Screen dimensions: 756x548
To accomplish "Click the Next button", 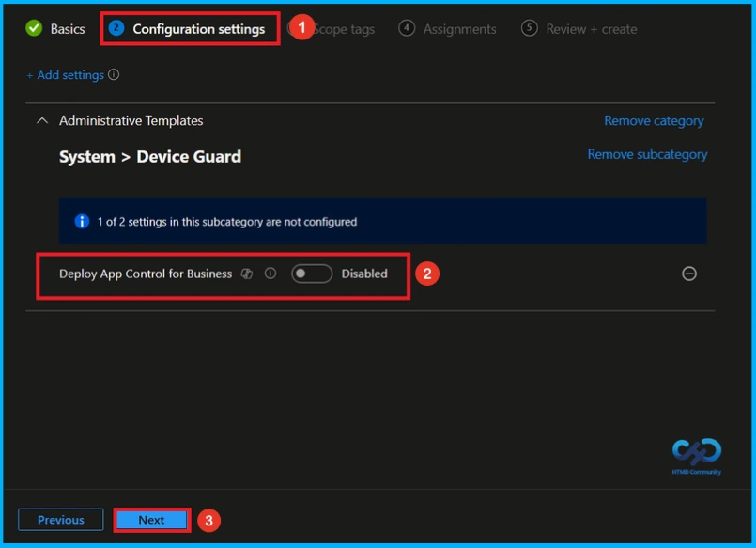I will coord(151,520).
